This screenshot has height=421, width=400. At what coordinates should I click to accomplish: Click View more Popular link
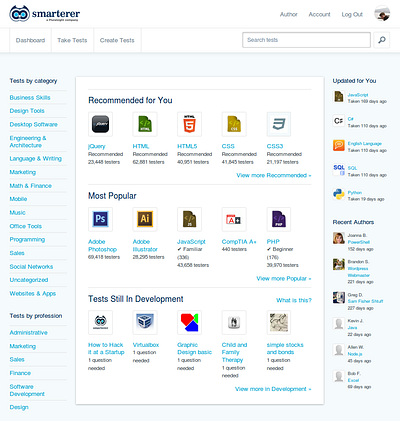pyautogui.click(x=284, y=278)
